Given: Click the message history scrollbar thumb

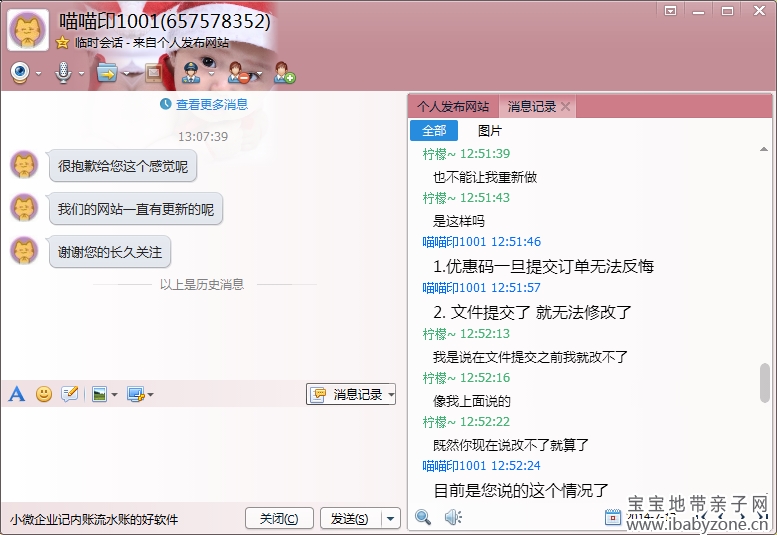Looking at the screenshot, I should point(765,383).
